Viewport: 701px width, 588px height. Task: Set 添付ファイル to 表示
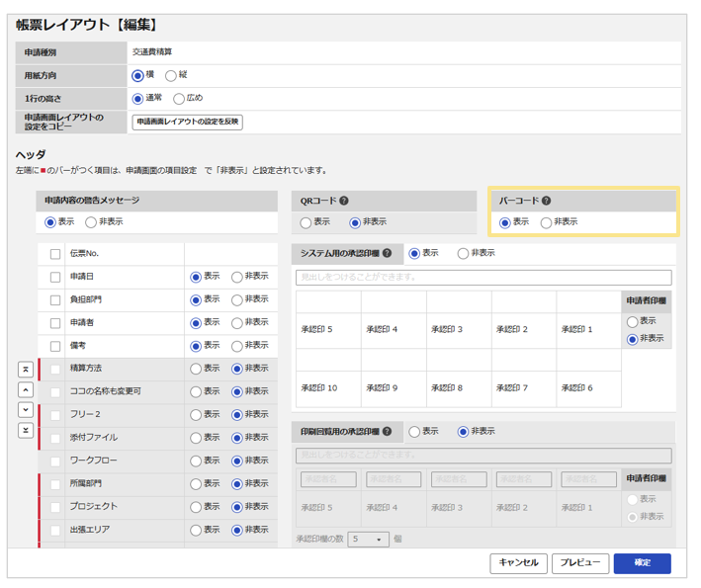[196, 438]
